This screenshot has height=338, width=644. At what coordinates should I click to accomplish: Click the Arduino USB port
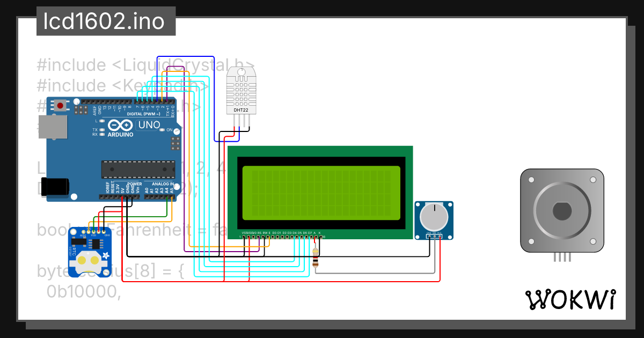[53, 127]
